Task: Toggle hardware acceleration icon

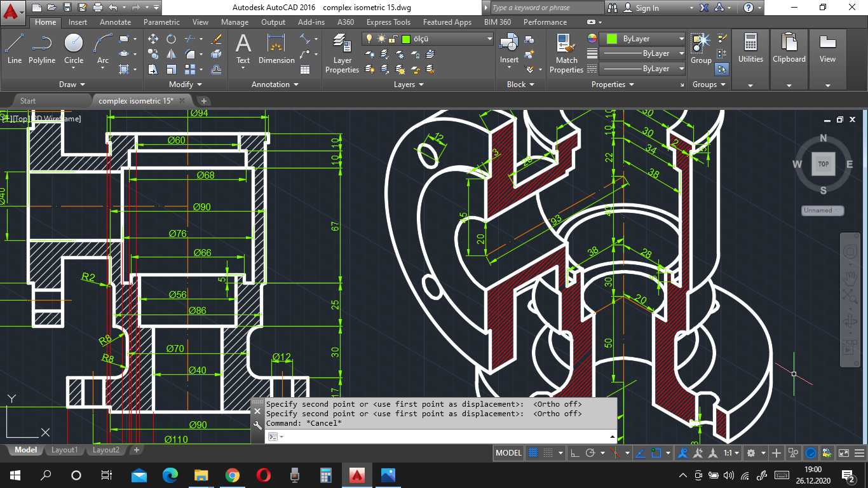Action: click(811, 453)
